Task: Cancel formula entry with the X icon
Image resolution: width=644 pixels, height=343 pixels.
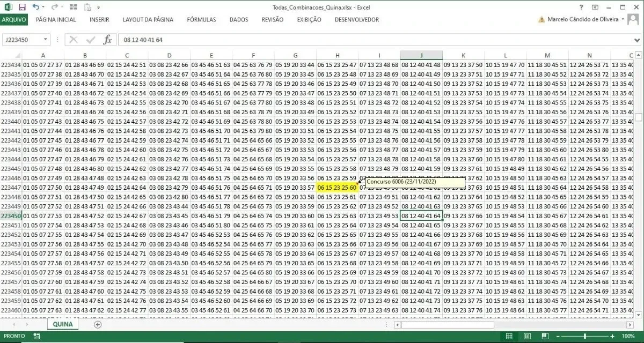Action: 74,40
